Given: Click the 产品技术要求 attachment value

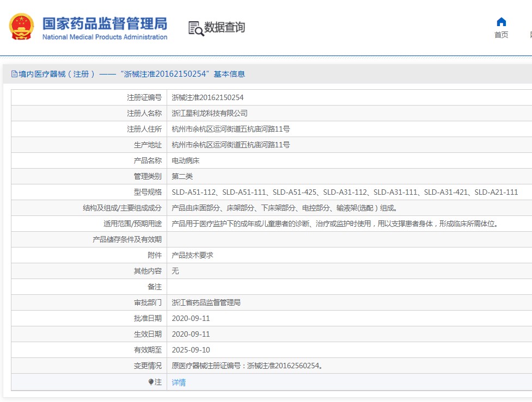Looking at the screenshot, I should (192, 255).
